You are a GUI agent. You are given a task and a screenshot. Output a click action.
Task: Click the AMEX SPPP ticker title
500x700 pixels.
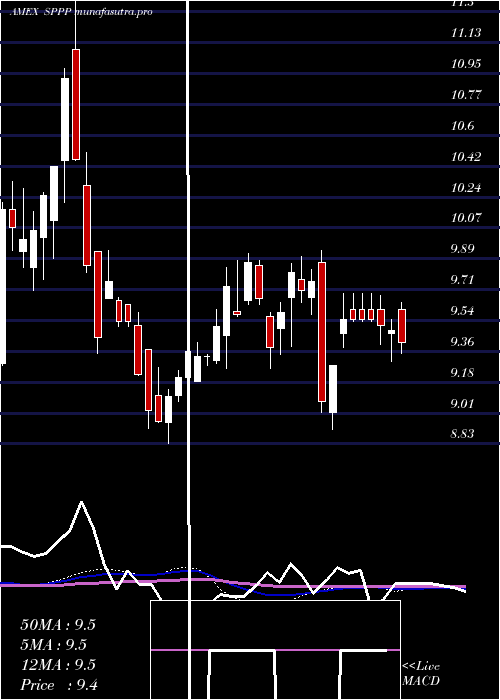point(39,12)
